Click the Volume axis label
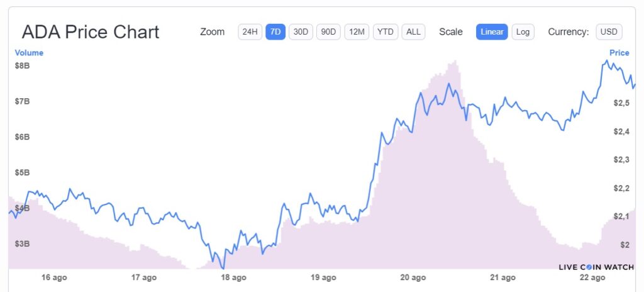This screenshot has height=292, width=644. [x=29, y=53]
